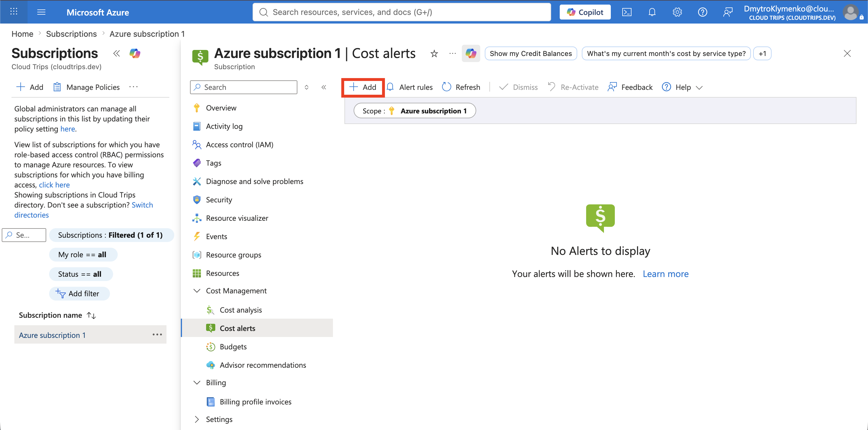Refresh the cost alerts list
This screenshot has width=868, height=430.
[x=461, y=87]
